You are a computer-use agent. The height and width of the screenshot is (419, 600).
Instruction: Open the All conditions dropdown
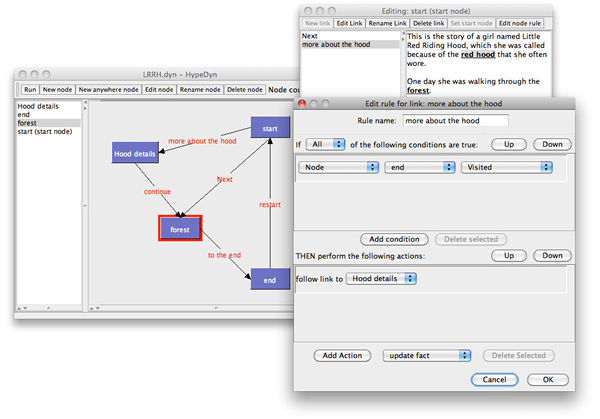click(328, 144)
